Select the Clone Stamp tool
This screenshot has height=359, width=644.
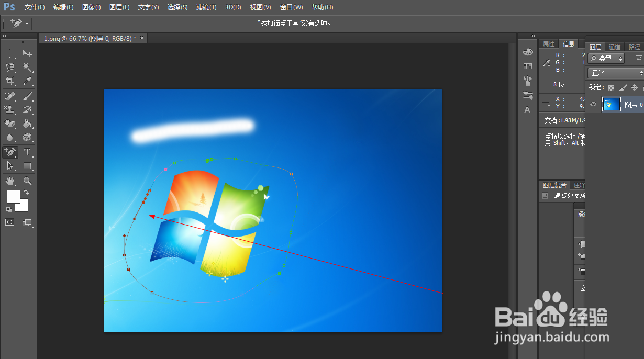[10, 110]
